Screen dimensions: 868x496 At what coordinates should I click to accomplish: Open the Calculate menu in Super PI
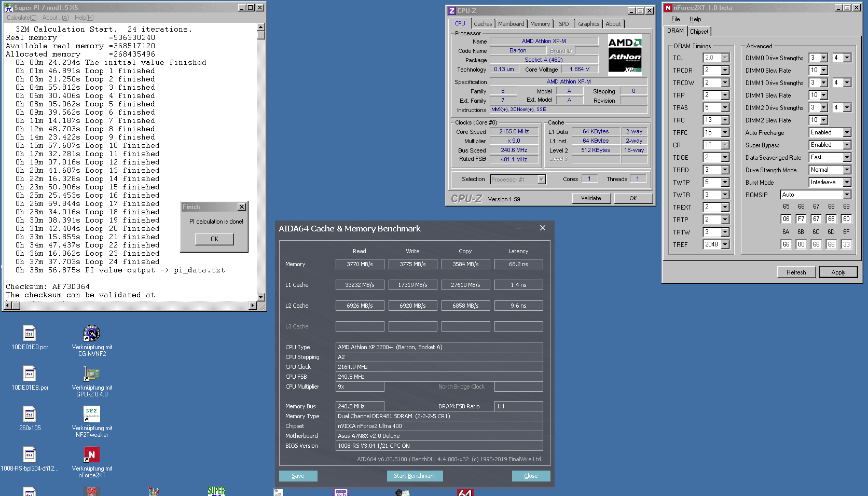tap(21, 18)
